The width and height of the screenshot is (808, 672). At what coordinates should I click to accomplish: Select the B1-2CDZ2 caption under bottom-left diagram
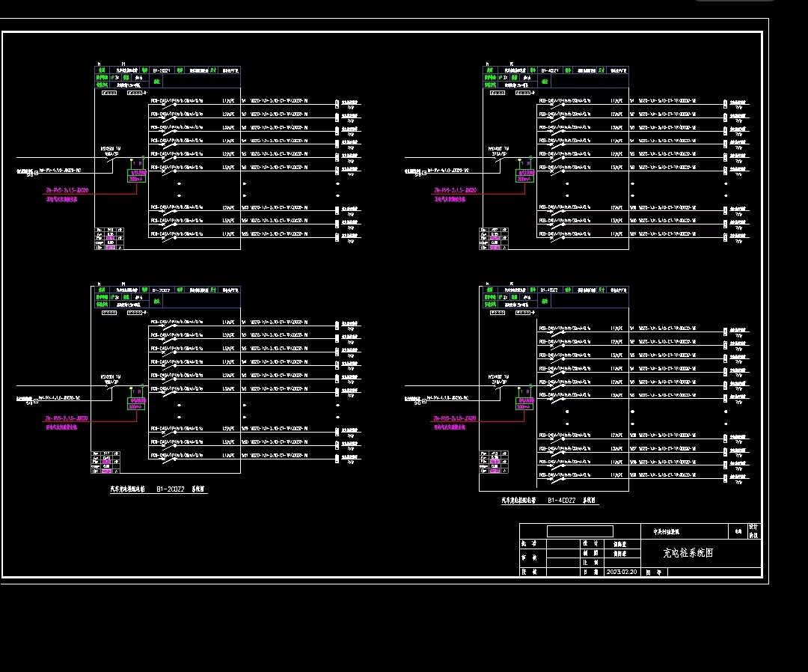[171, 489]
